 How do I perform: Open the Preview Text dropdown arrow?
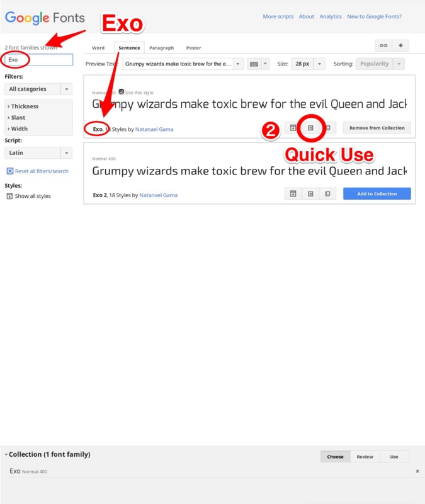click(238, 64)
